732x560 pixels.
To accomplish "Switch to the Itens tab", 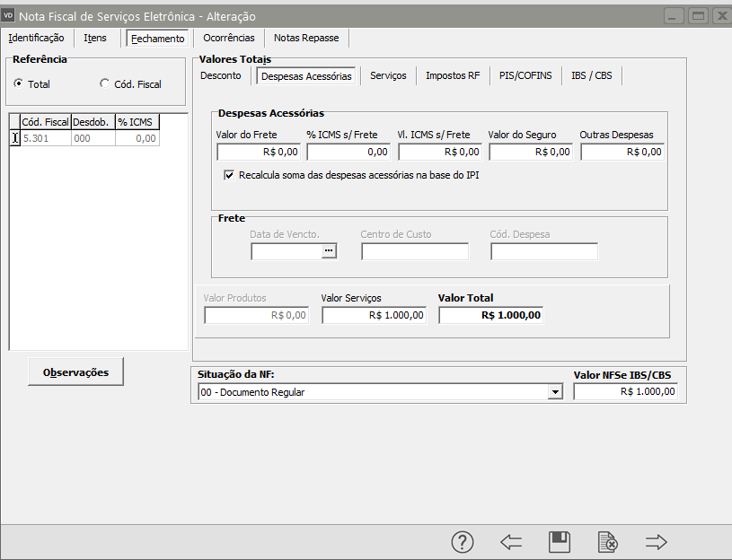I will (x=94, y=38).
